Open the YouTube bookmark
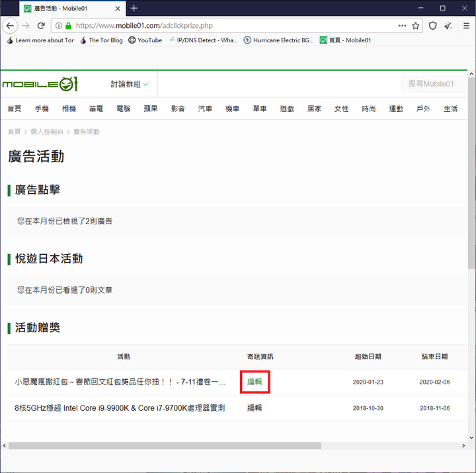The height and width of the screenshot is (473, 476). [x=145, y=40]
